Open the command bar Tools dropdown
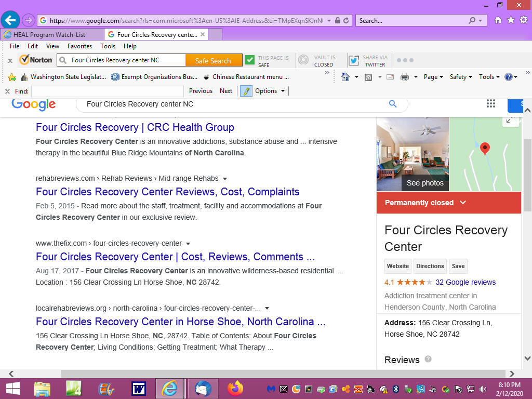The width and height of the screenshot is (532, 399). [x=489, y=77]
